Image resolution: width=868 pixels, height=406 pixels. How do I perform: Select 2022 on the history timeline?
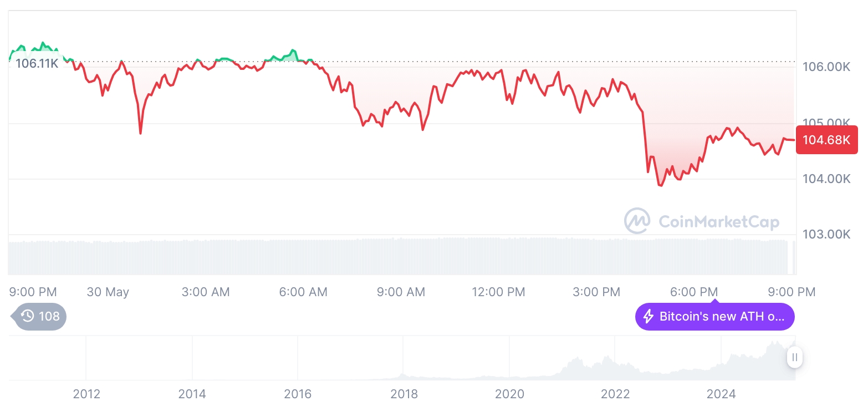[x=615, y=394]
